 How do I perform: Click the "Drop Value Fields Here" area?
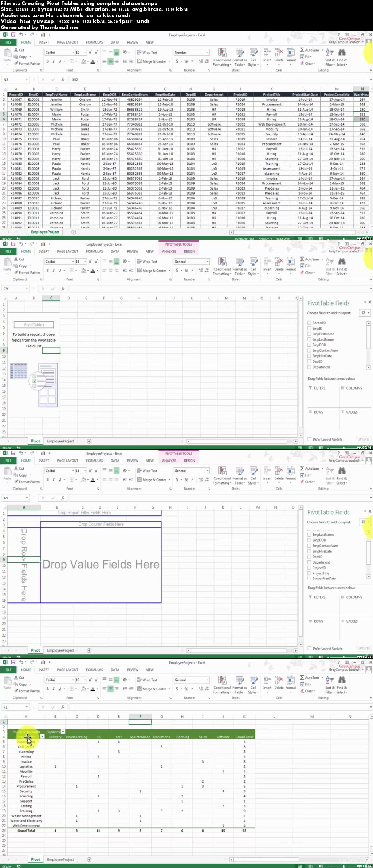click(x=101, y=564)
